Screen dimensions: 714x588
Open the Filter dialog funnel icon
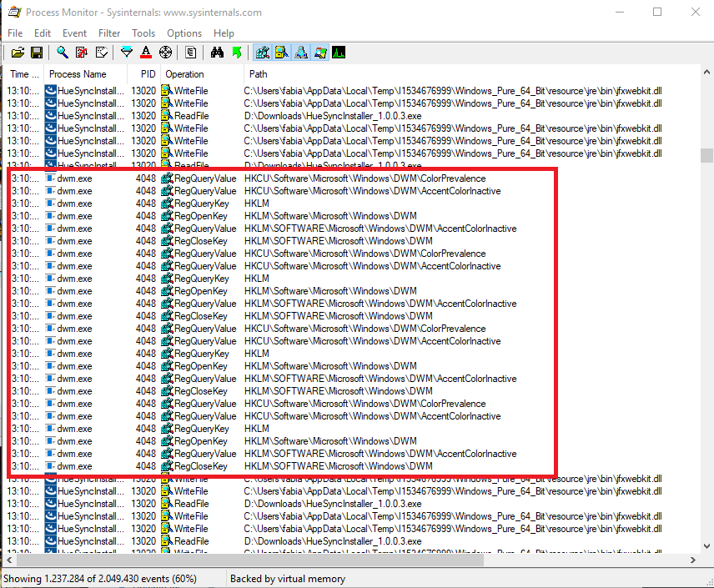[x=127, y=53]
